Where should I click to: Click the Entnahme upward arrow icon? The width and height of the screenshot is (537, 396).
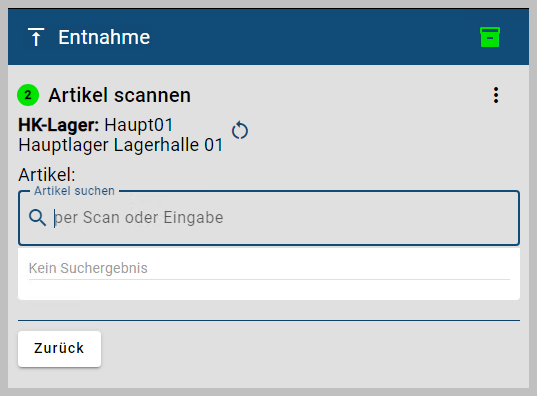point(36,37)
